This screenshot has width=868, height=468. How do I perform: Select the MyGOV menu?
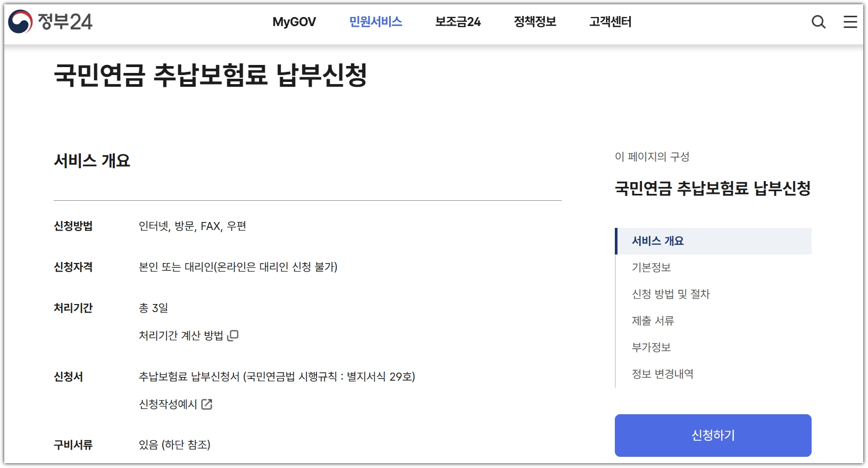pyautogui.click(x=294, y=22)
